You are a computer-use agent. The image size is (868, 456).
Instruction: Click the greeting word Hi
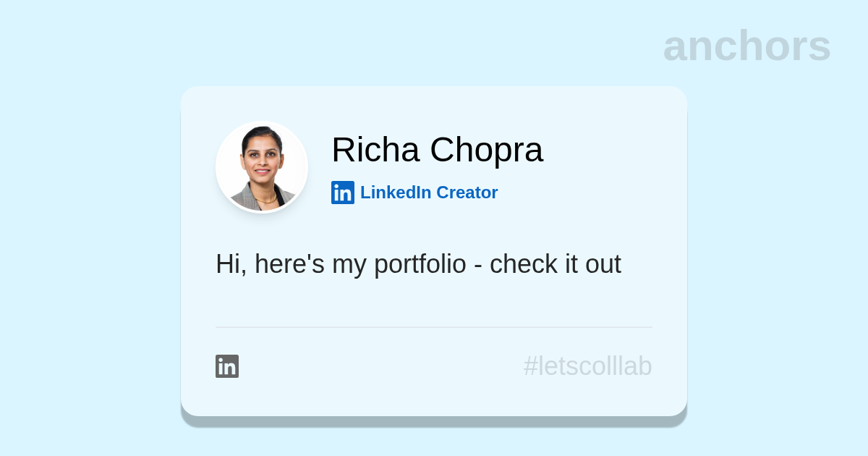(228, 264)
